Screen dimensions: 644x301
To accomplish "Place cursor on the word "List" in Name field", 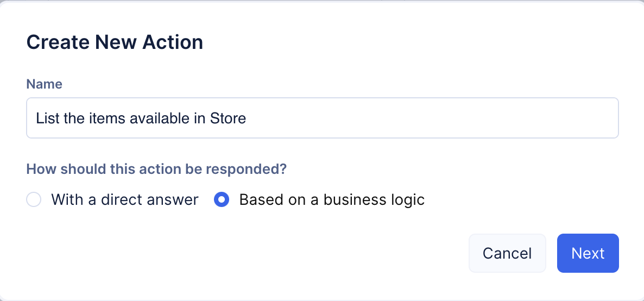I will pyautogui.click(x=45, y=118).
